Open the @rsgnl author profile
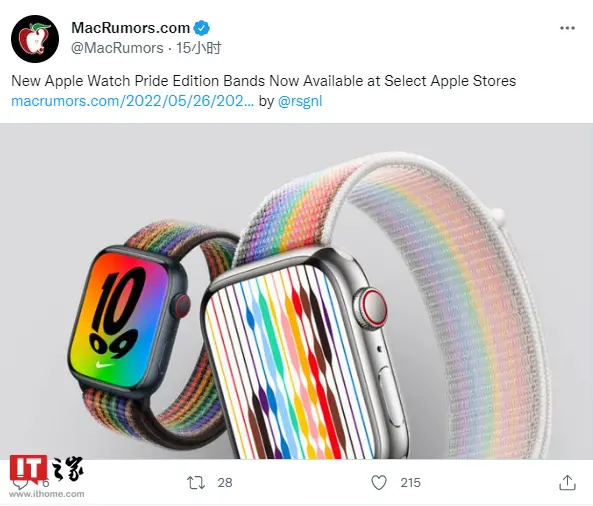The height and width of the screenshot is (506, 593). (300, 101)
